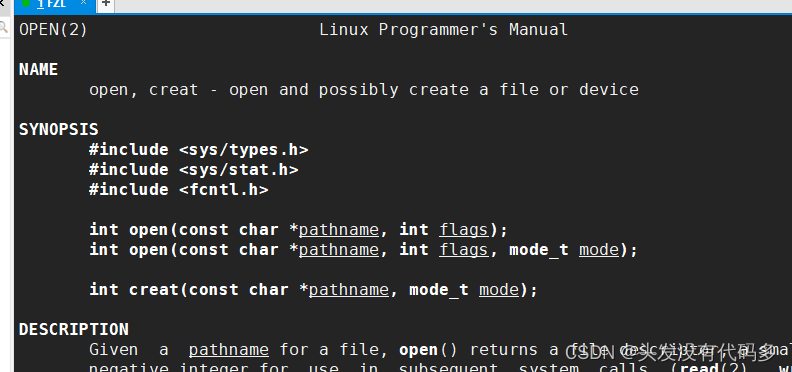Click underlined "mode" in the three-argument open prototype
Screen dimensions: 792x372
pos(599,250)
